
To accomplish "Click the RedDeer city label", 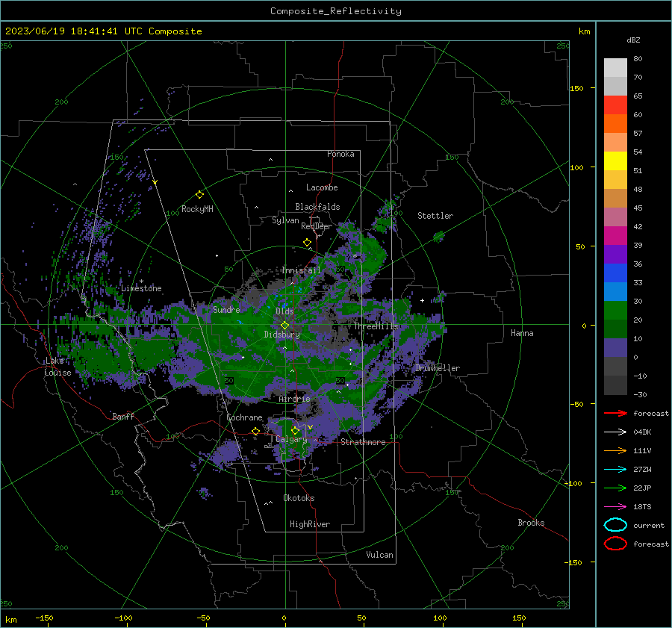I will click(x=317, y=226).
